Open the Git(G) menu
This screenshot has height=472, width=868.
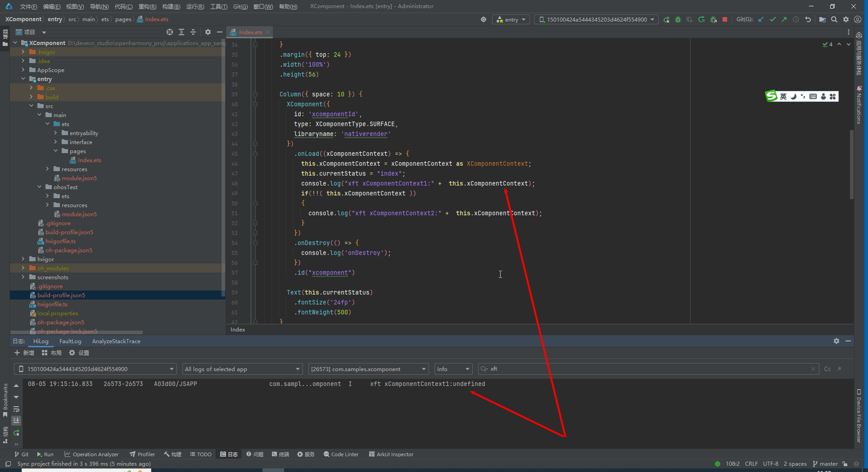tap(240, 6)
